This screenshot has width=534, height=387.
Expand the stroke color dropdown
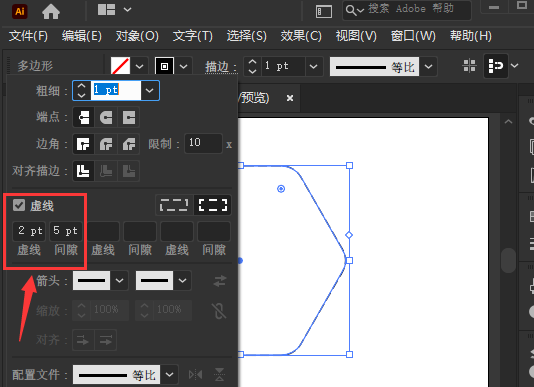click(184, 66)
